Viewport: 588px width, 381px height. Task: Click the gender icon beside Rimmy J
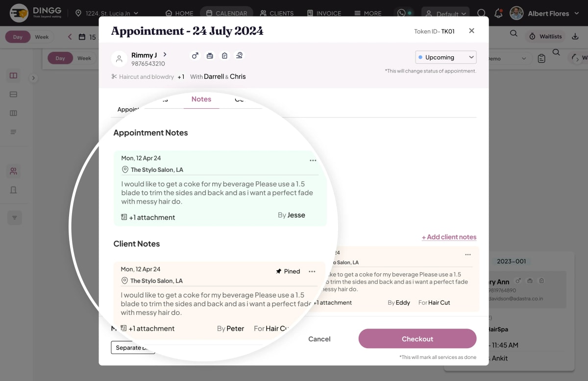click(x=195, y=56)
